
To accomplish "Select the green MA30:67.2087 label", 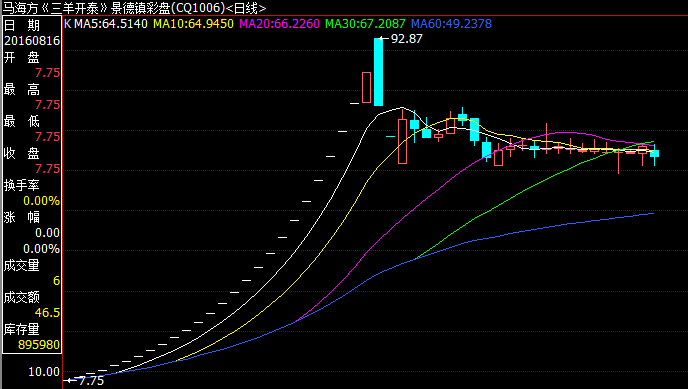I will 365,24.
